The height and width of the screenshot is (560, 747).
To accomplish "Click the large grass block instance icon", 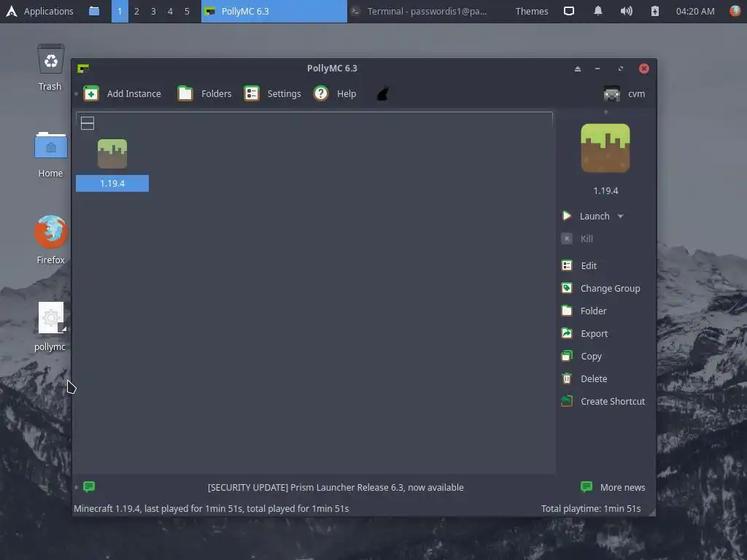I will (x=605, y=148).
